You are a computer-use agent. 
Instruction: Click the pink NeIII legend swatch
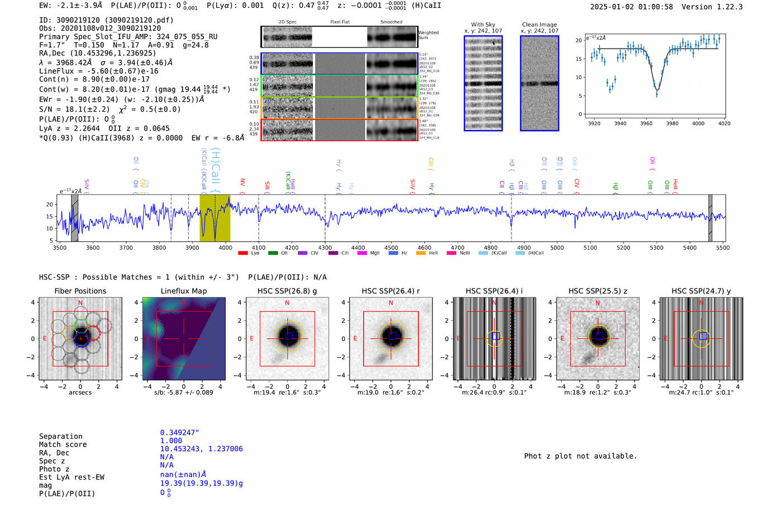(452, 253)
